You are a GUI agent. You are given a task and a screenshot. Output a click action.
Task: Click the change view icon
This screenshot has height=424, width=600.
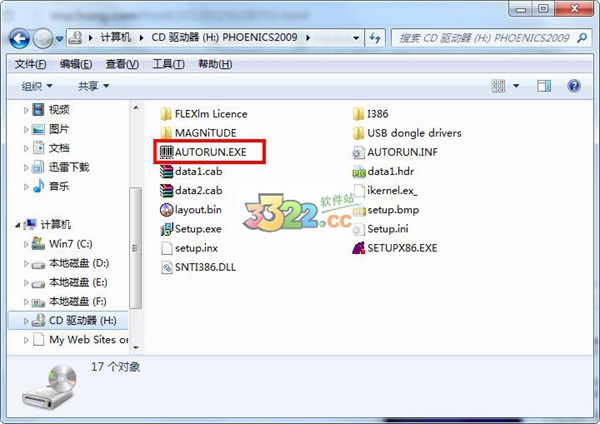498,86
